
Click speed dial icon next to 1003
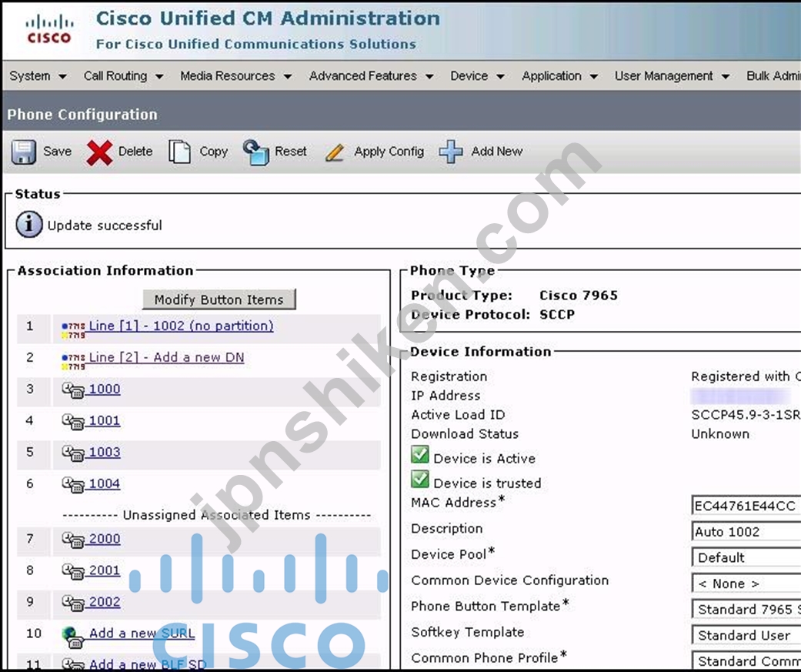click(x=73, y=453)
